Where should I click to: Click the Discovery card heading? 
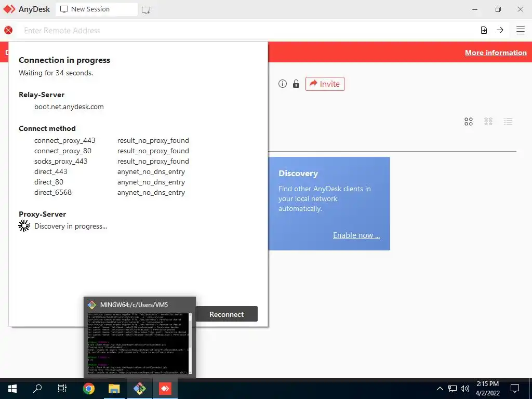(298, 174)
